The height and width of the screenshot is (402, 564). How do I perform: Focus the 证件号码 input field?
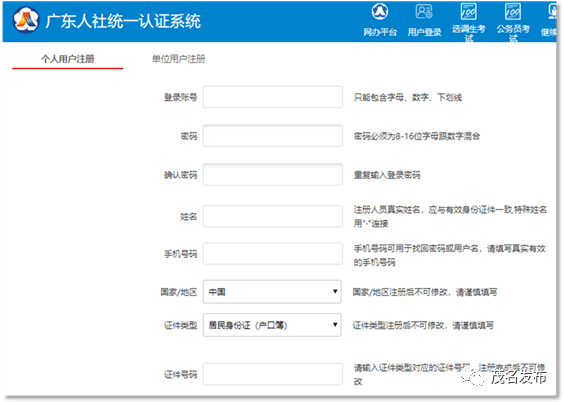tap(273, 374)
